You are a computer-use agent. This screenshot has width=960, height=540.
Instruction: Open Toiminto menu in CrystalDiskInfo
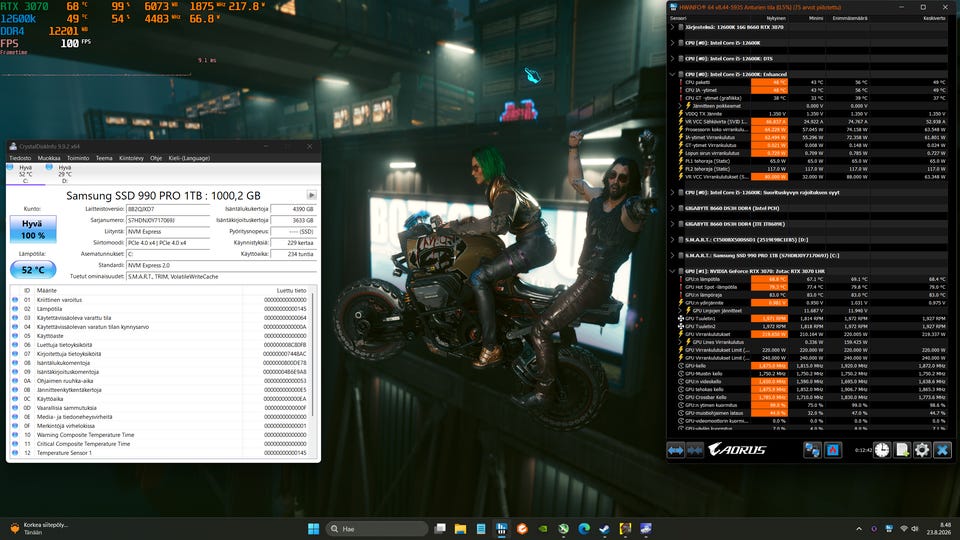tap(78, 158)
